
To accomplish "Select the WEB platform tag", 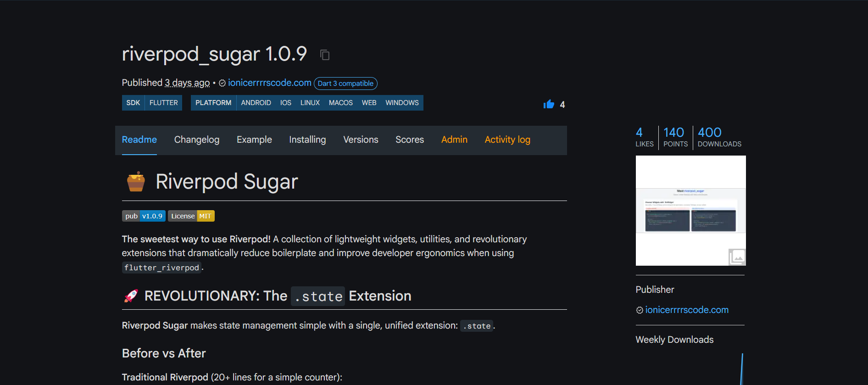I will click(369, 103).
